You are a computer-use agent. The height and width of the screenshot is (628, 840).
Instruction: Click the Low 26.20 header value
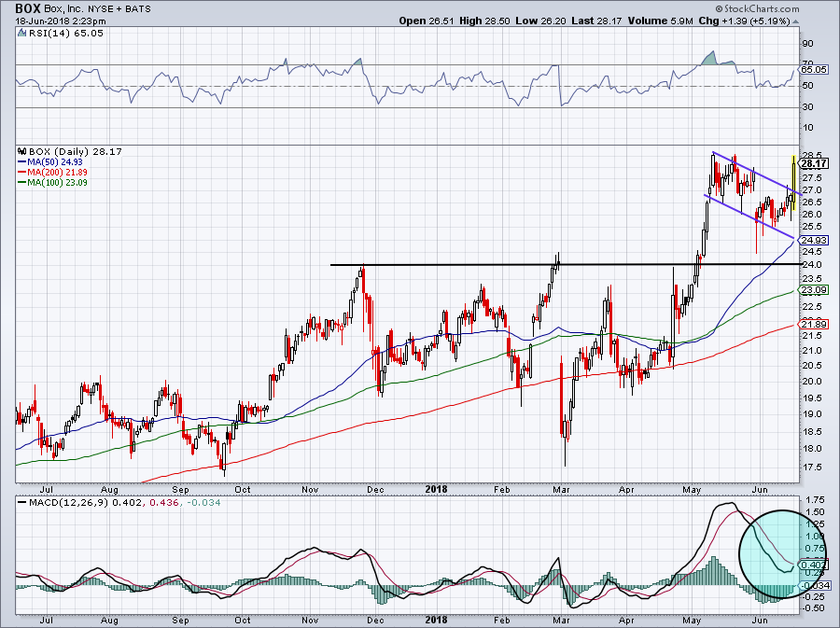pyautogui.click(x=541, y=21)
